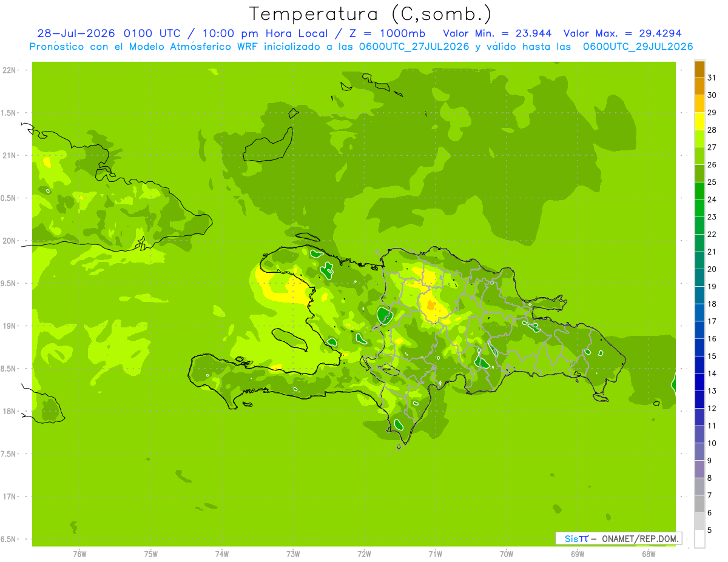Click the colorbar value '22'

coord(712,234)
